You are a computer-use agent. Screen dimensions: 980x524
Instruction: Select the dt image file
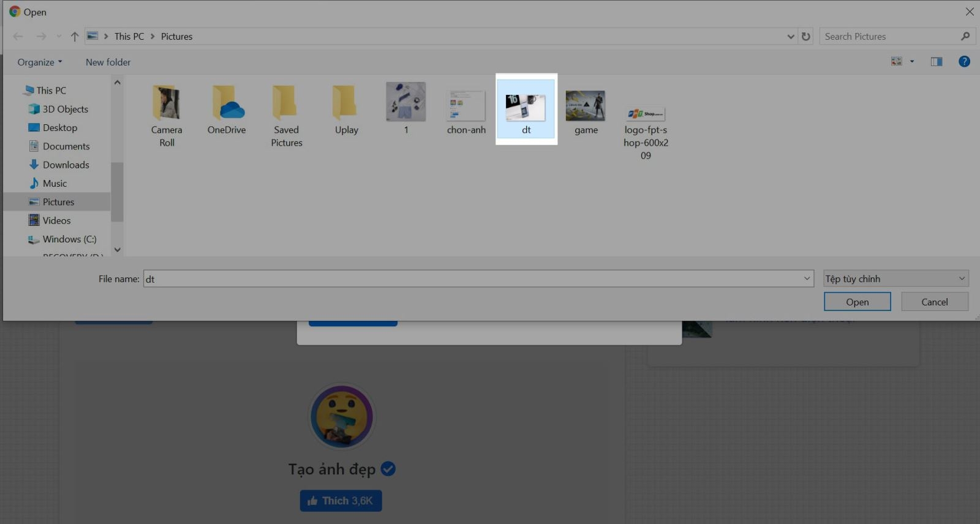click(526, 109)
